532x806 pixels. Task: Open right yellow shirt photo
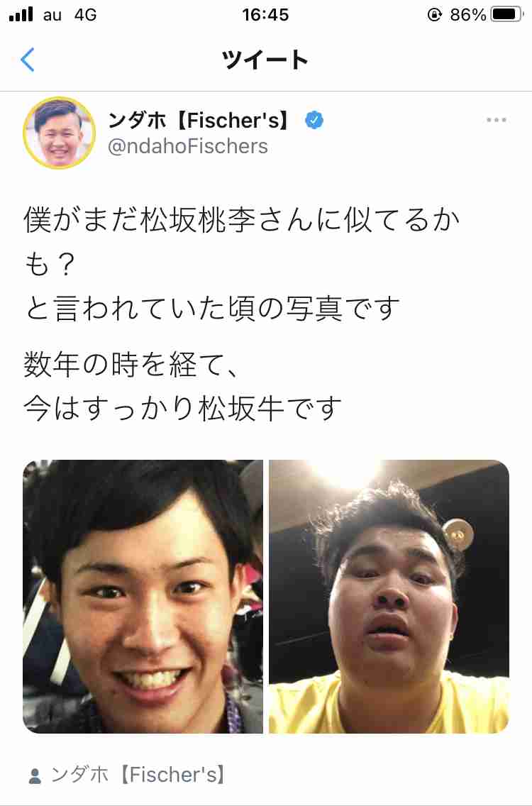389,596
